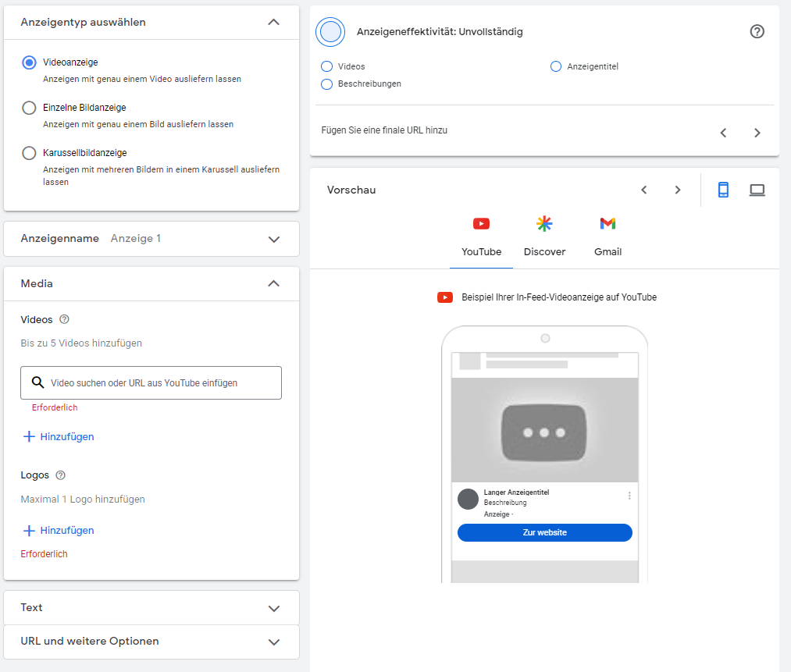Click the Zur website button in preview
Image resolution: width=791 pixels, height=672 pixels.
pos(544,532)
